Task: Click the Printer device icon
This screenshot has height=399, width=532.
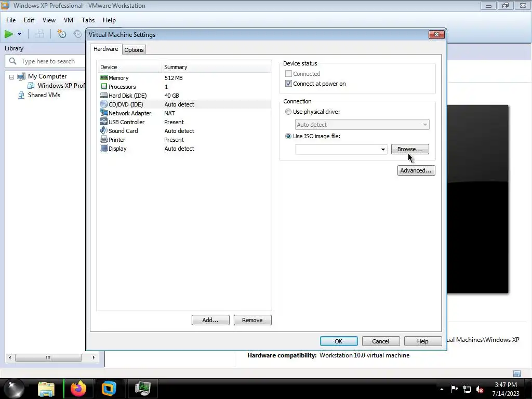Action: coord(104,139)
